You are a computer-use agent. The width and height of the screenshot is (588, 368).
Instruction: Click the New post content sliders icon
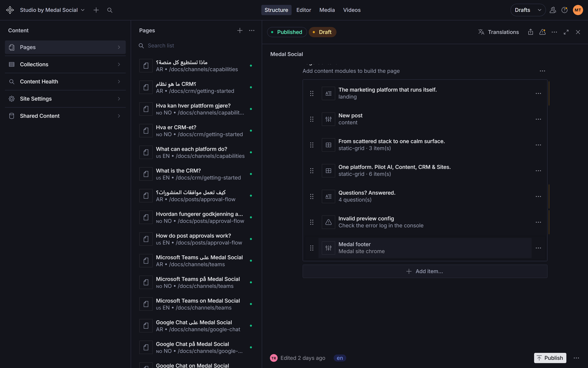coord(328,119)
